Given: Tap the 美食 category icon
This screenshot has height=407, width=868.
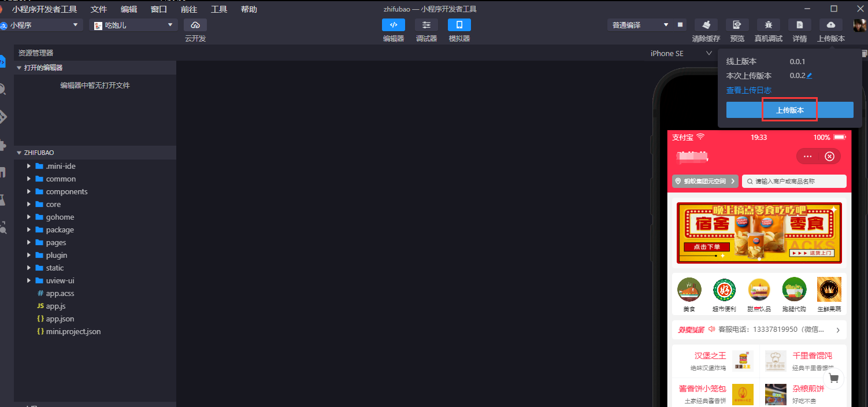Looking at the screenshot, I should [x=689, y=290].
